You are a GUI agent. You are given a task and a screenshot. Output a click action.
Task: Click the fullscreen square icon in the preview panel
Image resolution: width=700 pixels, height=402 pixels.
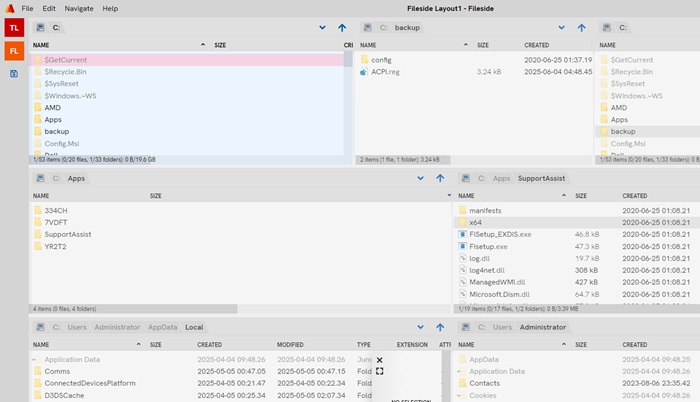coord(379,371)
